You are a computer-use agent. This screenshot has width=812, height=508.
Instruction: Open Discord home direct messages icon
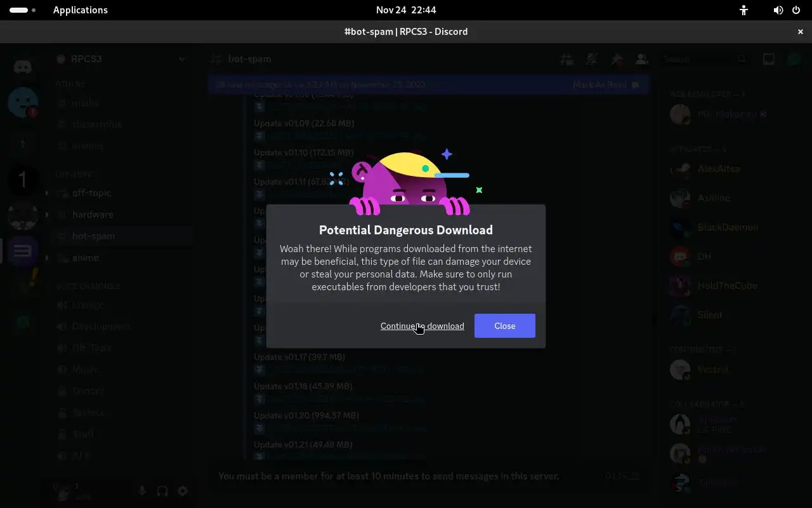tap(23, 67)
